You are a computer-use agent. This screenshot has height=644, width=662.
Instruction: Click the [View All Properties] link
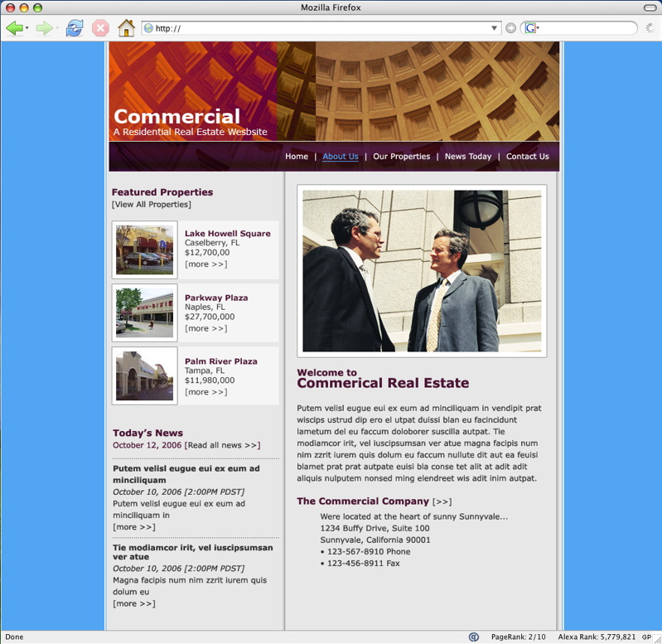(151, 205)
